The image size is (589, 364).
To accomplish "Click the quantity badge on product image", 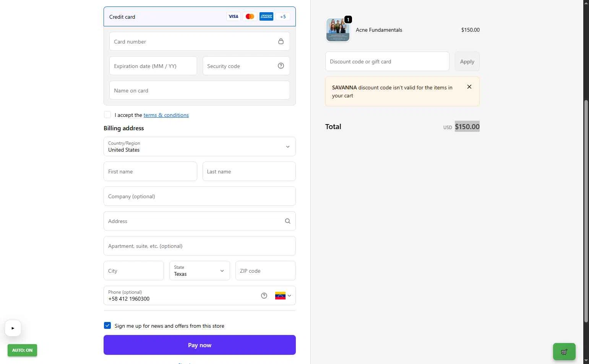I will pyautogui.click(x=348, y=19).
